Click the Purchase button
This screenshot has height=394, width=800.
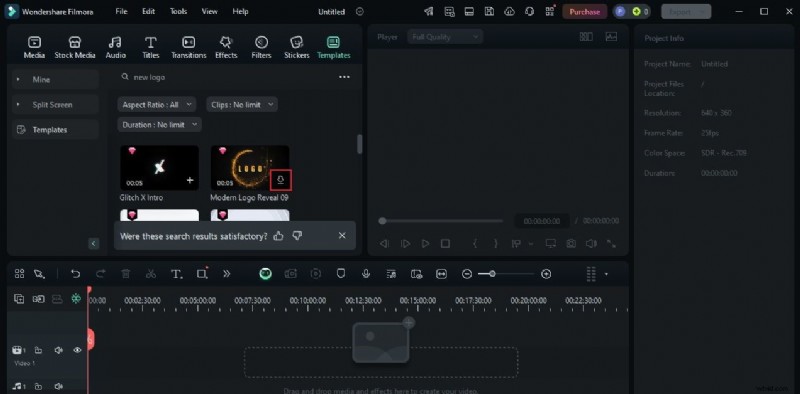[585, 12]
